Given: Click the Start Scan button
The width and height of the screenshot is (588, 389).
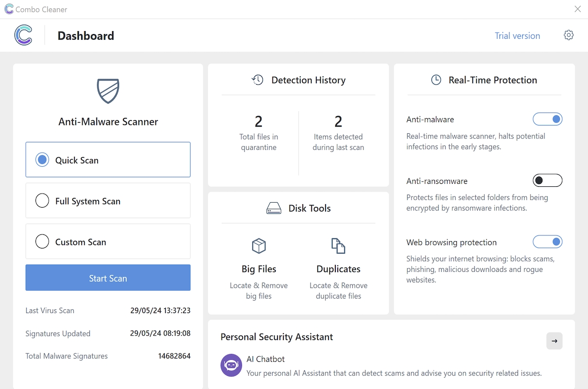Looking at the screenshot, I should pyautogui.click(x=108, y=278).
